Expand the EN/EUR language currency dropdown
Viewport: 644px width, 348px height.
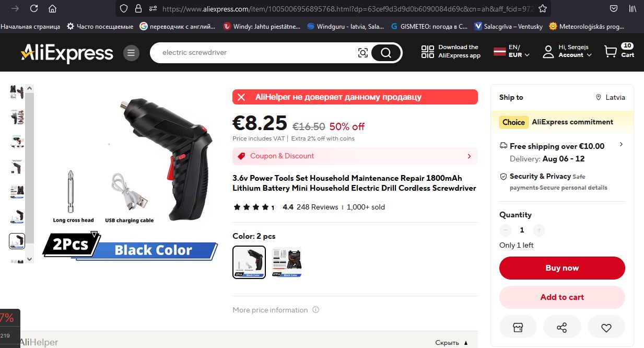(512, 51)
